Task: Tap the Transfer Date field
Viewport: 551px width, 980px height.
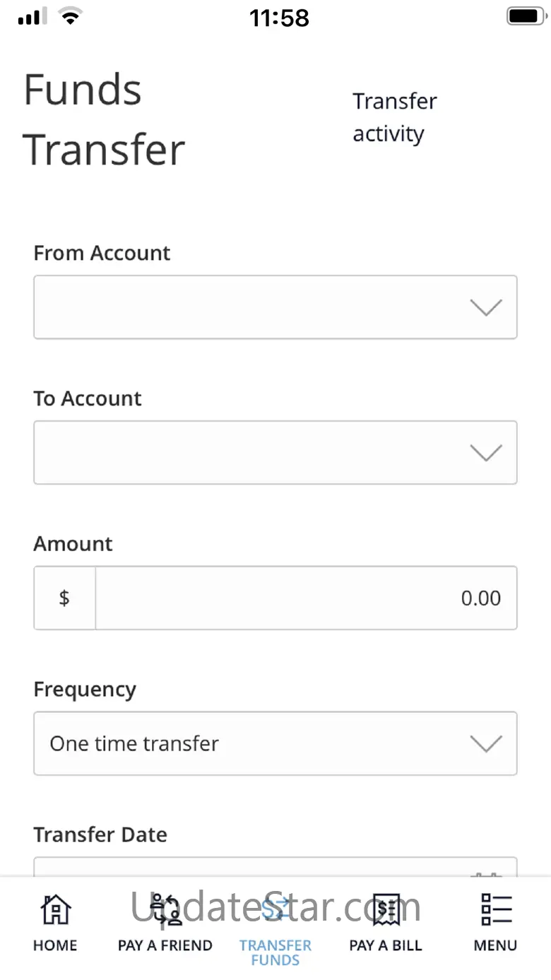Action: coord(254,868)
